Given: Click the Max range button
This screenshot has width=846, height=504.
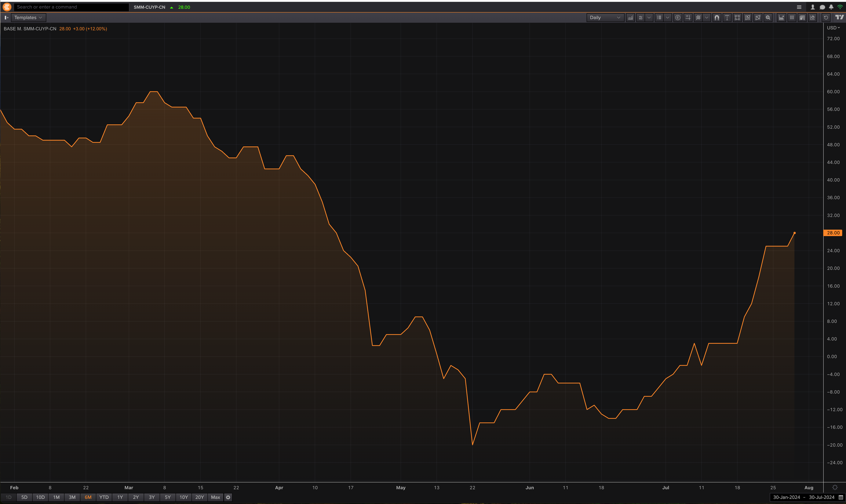Looking at the screenshot, I should pyautogui.click(x=215, y=497).
